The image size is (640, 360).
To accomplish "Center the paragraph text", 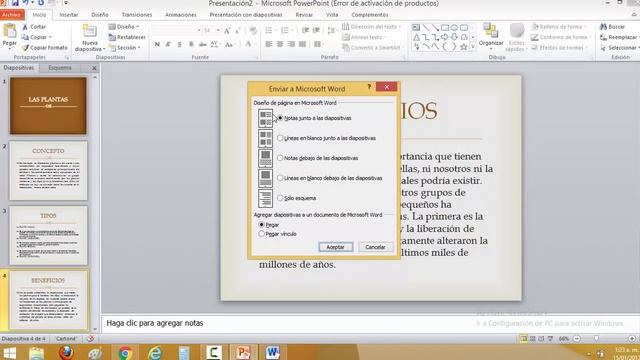I will (280, 44).
